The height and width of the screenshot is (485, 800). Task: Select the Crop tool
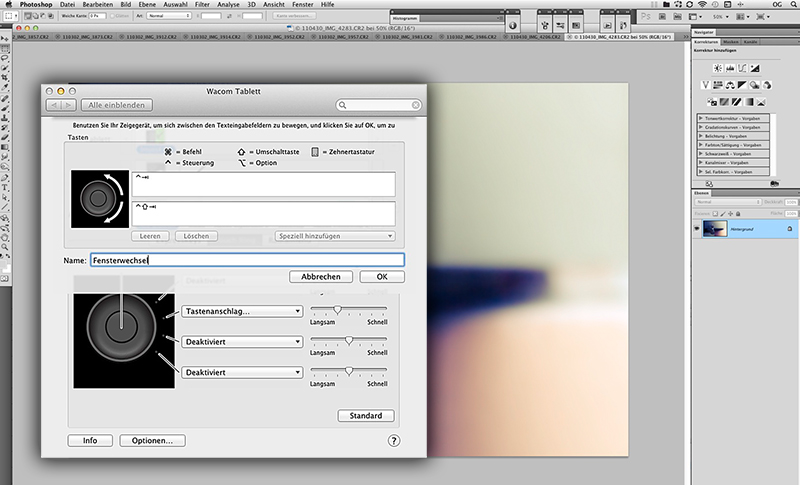6,77
